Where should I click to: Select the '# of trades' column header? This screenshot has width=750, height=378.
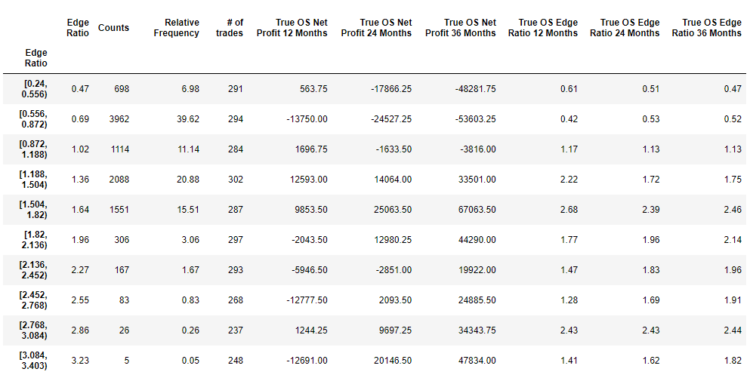[x=229, y=28]
